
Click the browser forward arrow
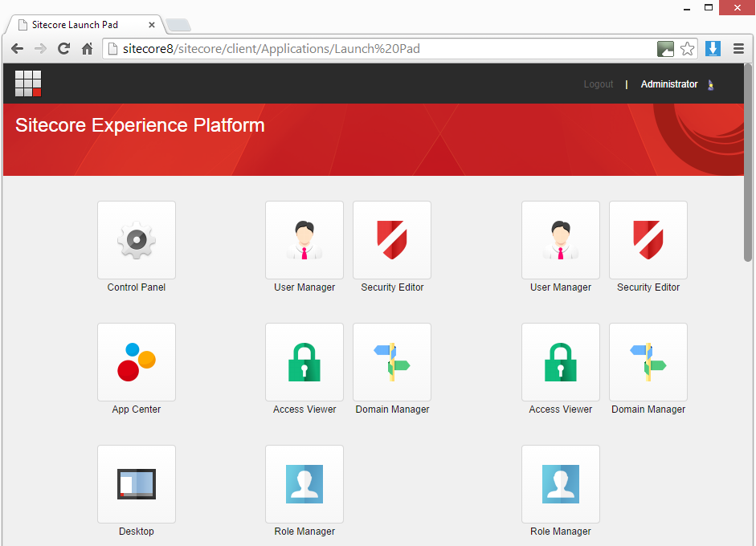[x=40, y=49]
